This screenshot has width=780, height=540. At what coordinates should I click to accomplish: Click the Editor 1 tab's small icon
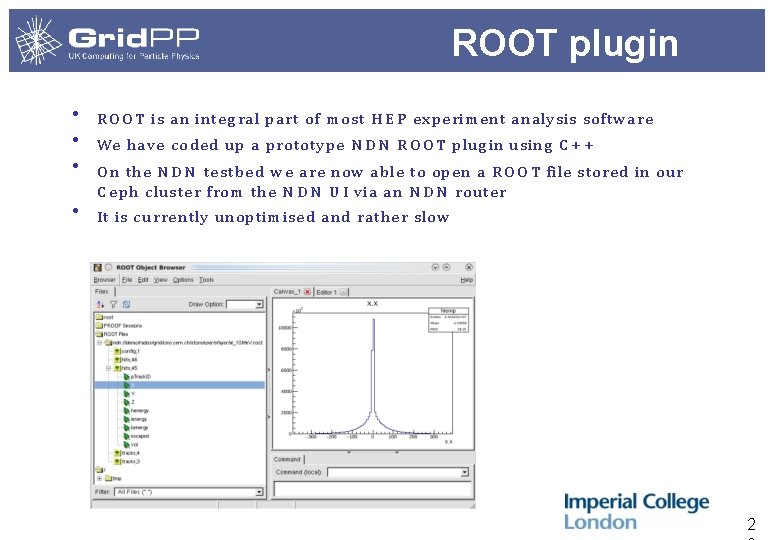pyautogui.click(x=343, y=292)
